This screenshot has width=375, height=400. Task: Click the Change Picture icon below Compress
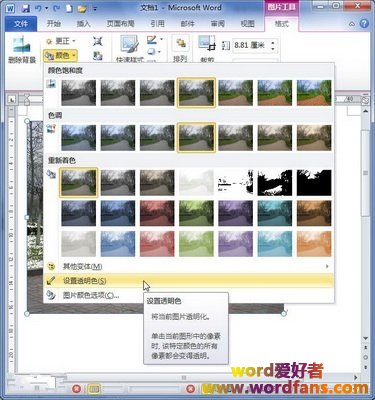click(x=97, y=56)
